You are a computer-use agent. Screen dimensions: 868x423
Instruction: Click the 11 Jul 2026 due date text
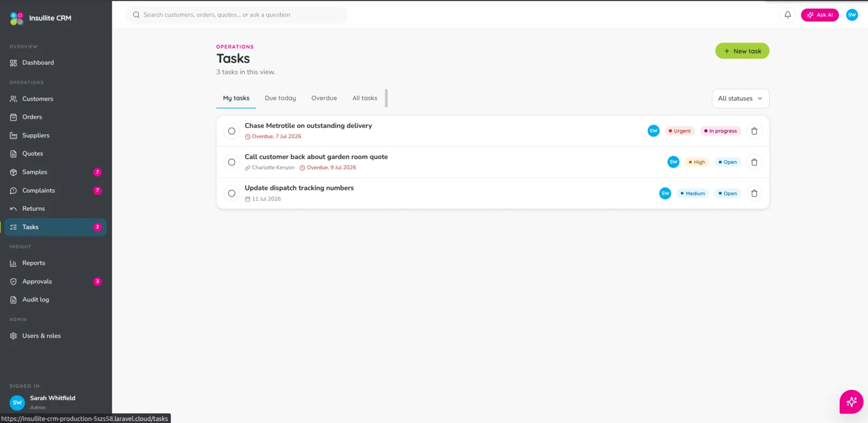click(x=266, y=199)
